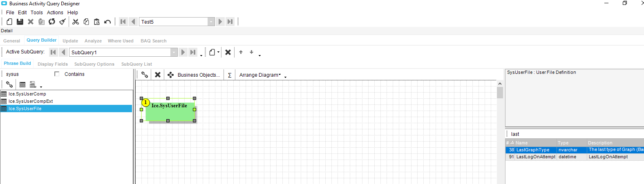Open the File menu
644x184 pixels.
click(10, 13)
